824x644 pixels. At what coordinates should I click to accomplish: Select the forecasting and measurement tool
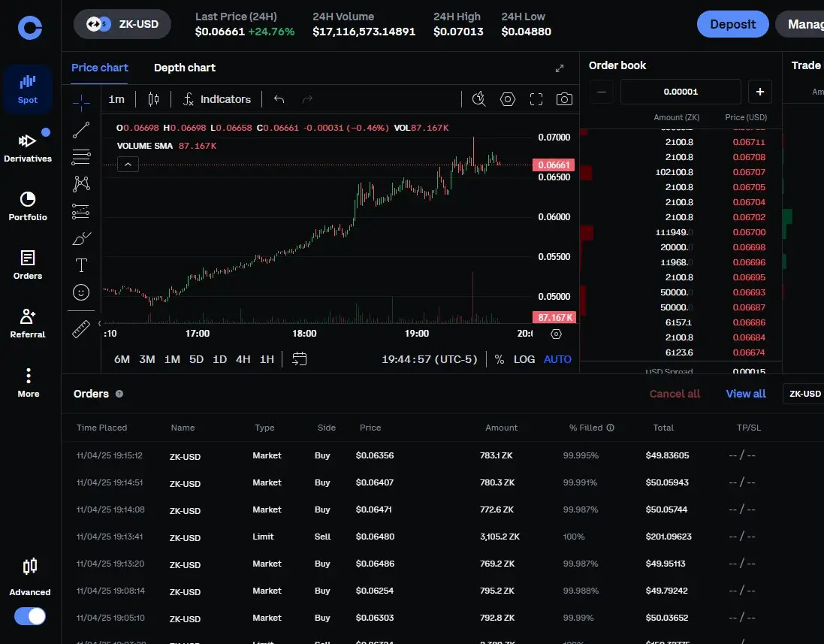tap(81, 211)
